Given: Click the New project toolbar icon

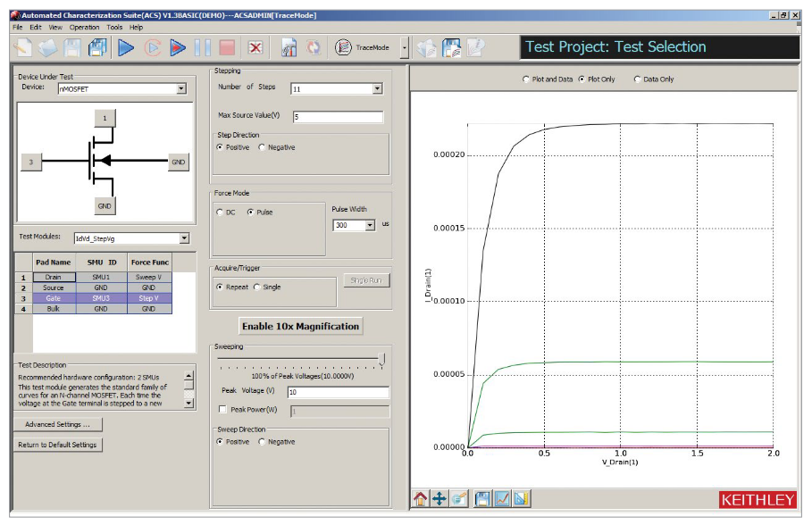Looking at the screenshot, I should pyautogui.click(x=23, y=47).
